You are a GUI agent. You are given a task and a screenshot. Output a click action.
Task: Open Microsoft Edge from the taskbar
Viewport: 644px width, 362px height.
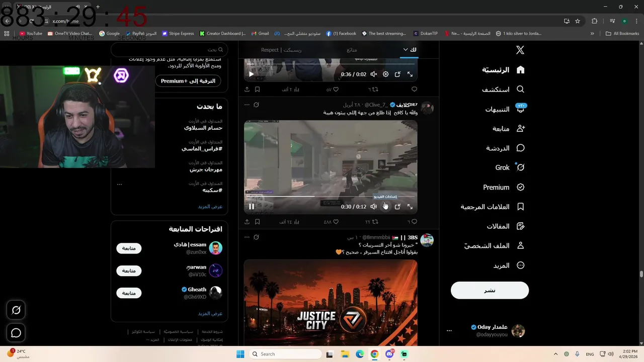[360, 354]
